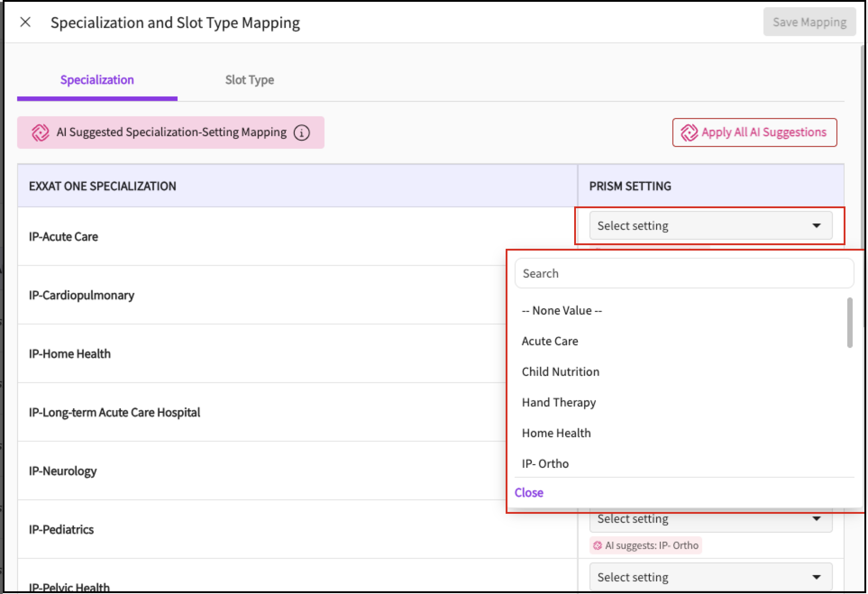The image size is (868, 594).
Task: Switch to the Slot Type tab
Action: pos(249,80)
